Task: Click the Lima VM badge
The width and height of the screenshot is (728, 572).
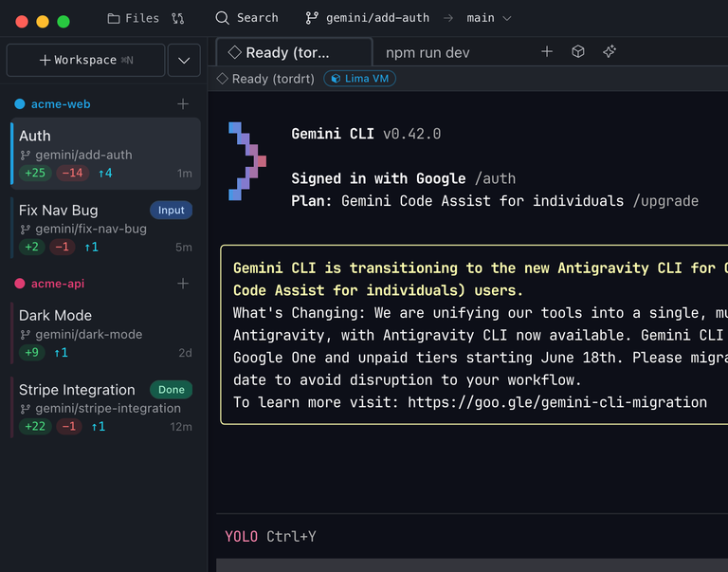Action: pos(360,79)
